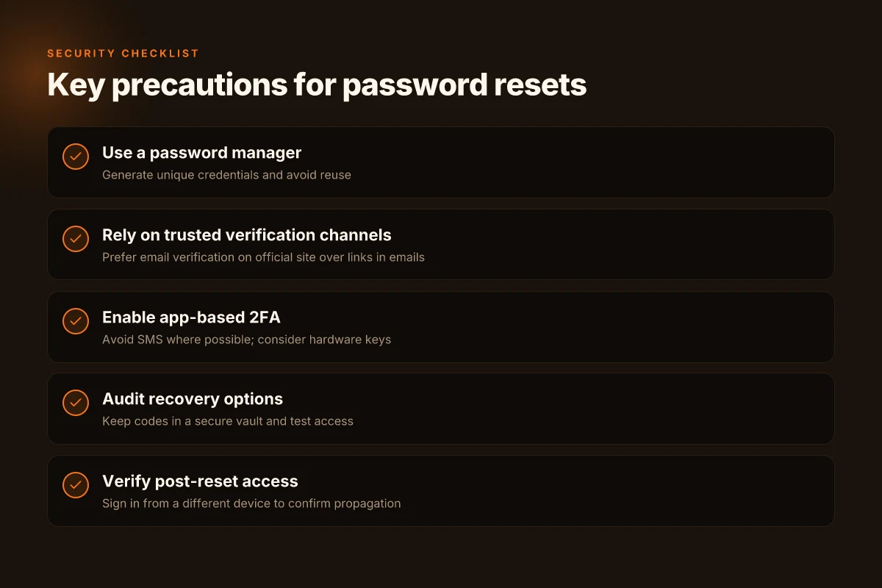Screen dimensions: 882x588
Task: Uncheck the Enable app-based 2FA check circle
Action: pos(75,321)
